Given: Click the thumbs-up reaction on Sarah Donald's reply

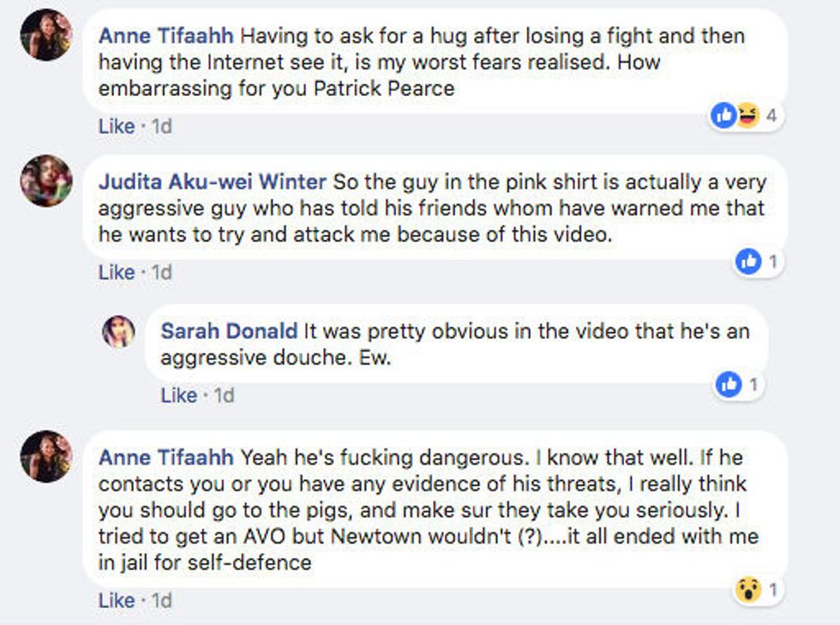Looking at the screenshot, I should point(729,385).
